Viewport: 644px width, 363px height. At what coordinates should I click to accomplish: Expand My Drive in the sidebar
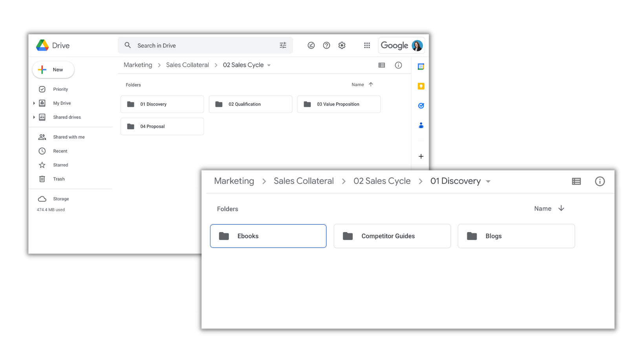point(34,103)
